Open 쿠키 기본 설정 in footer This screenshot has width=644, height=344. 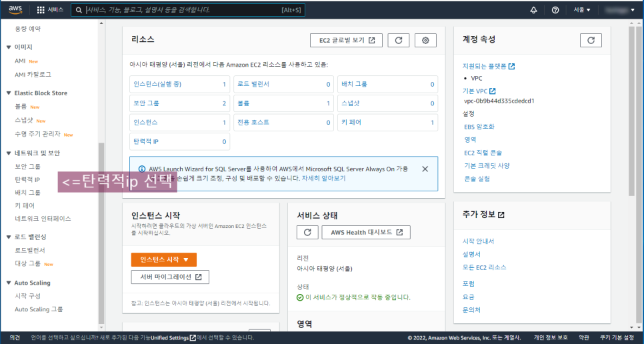617,338
